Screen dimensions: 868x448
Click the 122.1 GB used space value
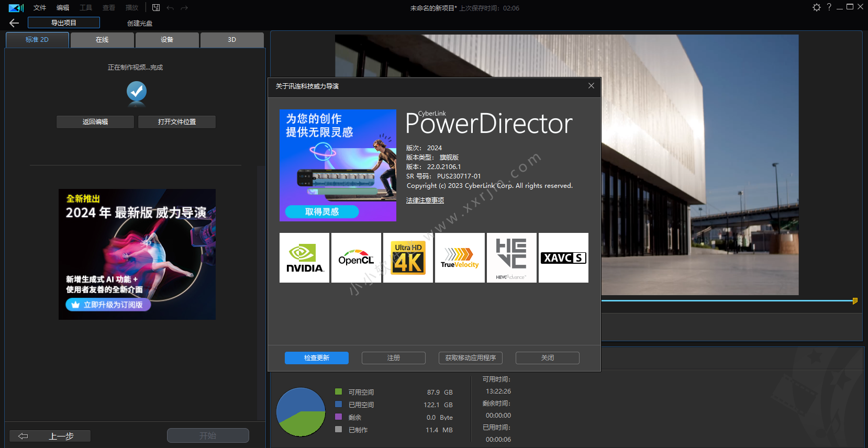coord(438,405)
